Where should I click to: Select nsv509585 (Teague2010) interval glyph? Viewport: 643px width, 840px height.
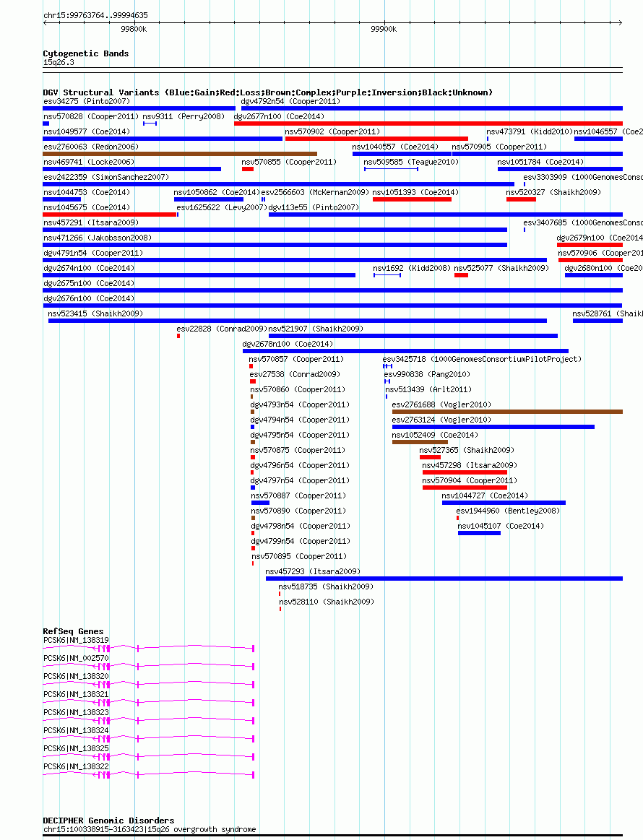pyautogui.click(x=391, y=169)
